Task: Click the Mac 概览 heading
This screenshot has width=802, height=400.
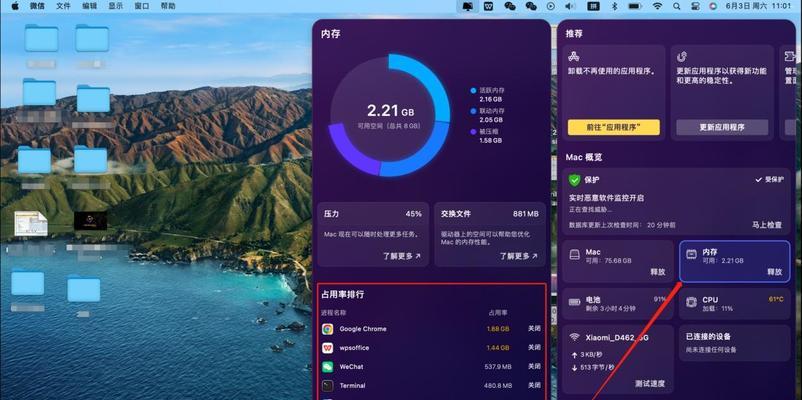Action: tap(584, 157)
